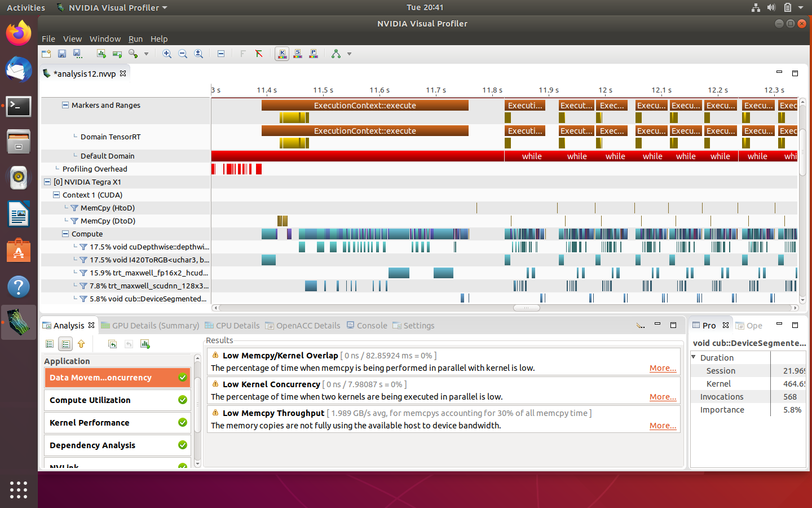
Task: Create a new session with toolbar icon
Action: click(46, 54)
